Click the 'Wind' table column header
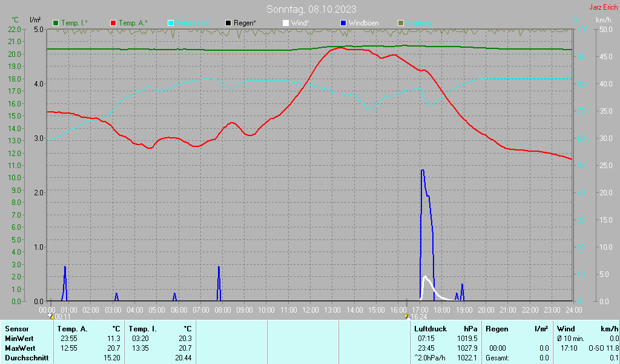Screen dimensions: 620x364 (565, 329)
